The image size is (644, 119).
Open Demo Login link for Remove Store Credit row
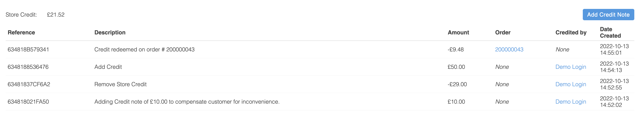(570, 84)
